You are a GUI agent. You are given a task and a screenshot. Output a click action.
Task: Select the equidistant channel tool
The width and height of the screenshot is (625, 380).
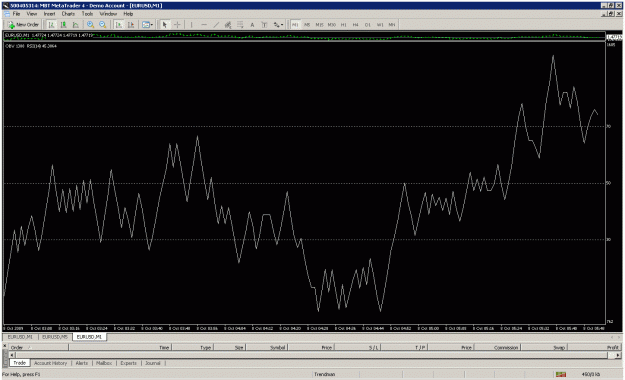(x=228, y=25)
